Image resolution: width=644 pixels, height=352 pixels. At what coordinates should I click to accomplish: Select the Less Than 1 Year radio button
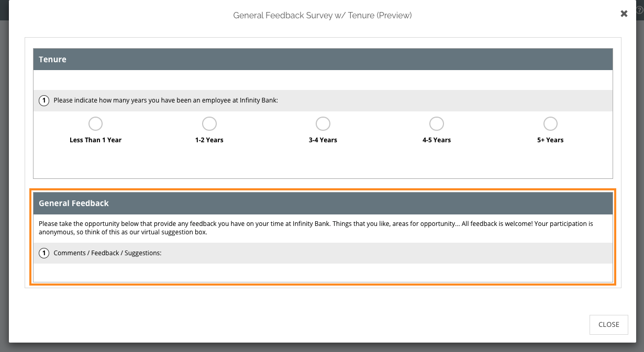click(x=95, y=124)
